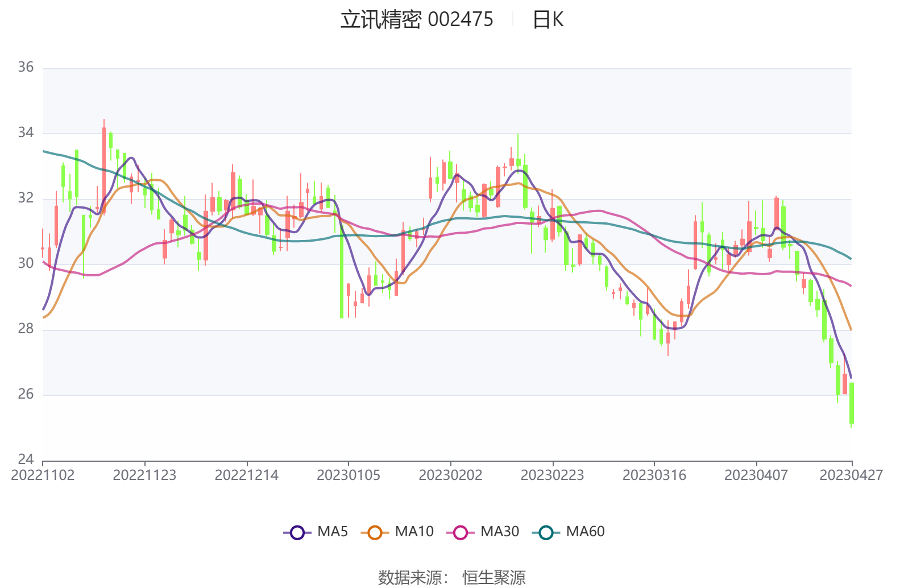Viewport: 904px width, 588px height.
Task: Toggle the MA30 legend series
Action: coord(483,532)
